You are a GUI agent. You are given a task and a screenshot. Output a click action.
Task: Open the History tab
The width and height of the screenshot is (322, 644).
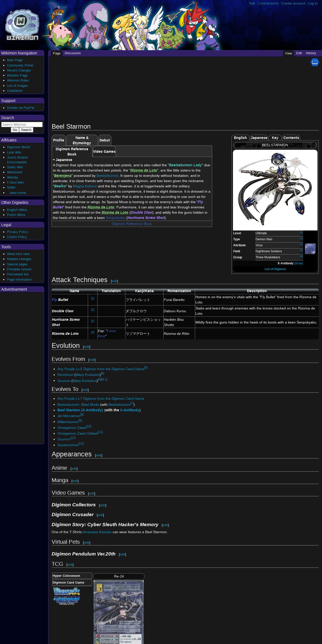coord(311,53)
